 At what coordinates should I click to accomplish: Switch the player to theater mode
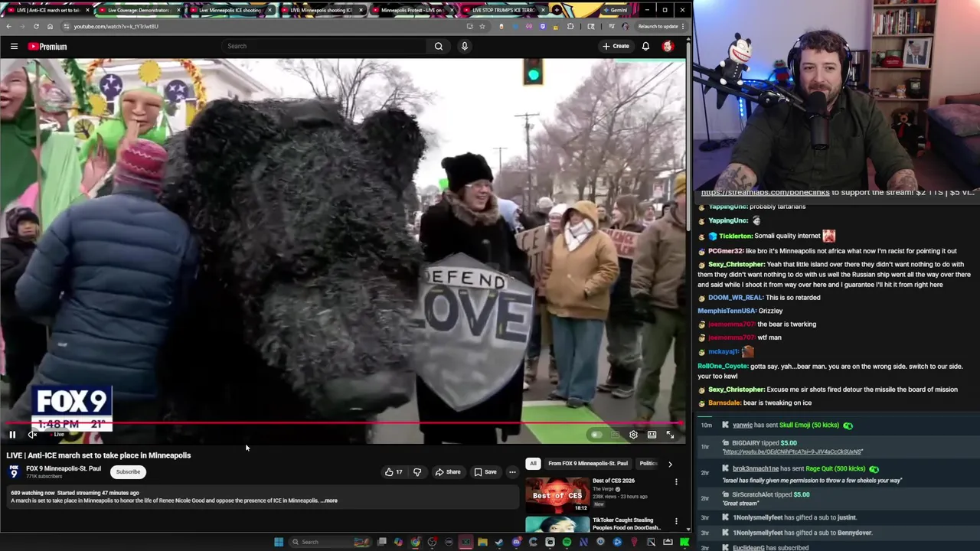pyautogui.click(x=652, y=435)
